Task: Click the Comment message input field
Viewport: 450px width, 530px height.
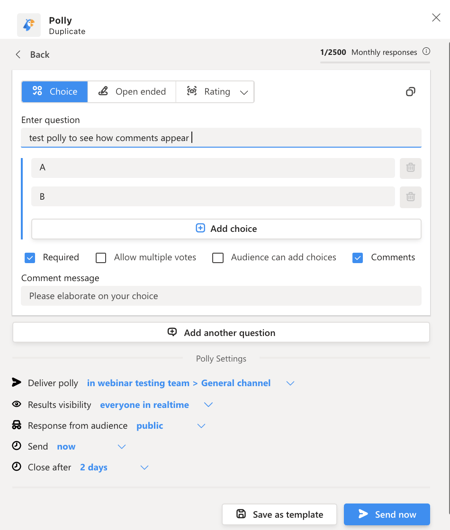Action: (x=221, y=296)
